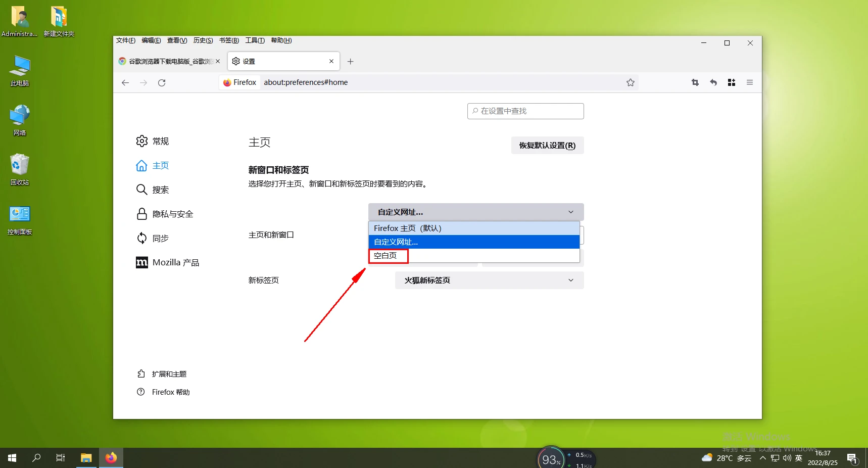The image size is (868, 468).
Task: Click 恢复默认设置(R) button
Action: tap(547, 146)
